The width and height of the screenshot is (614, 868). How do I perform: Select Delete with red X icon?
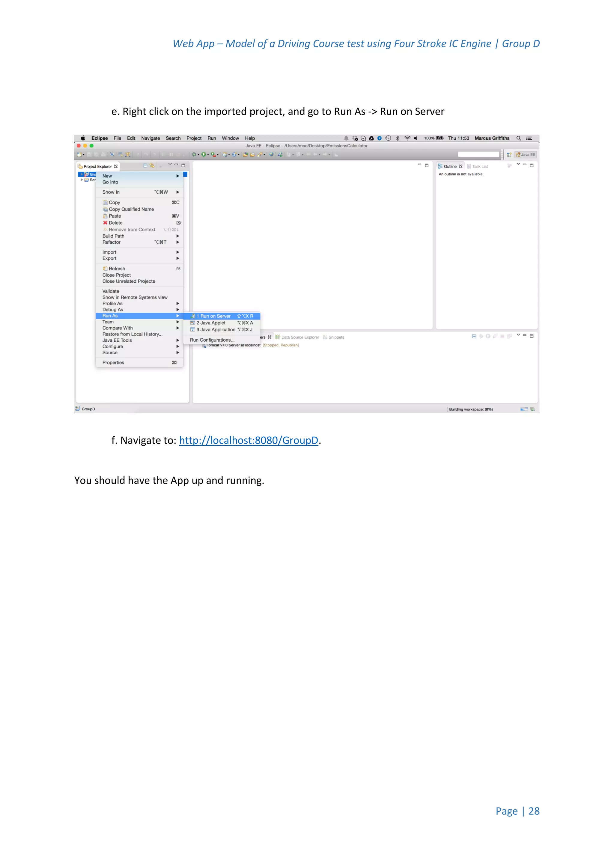tap(139, 223)
